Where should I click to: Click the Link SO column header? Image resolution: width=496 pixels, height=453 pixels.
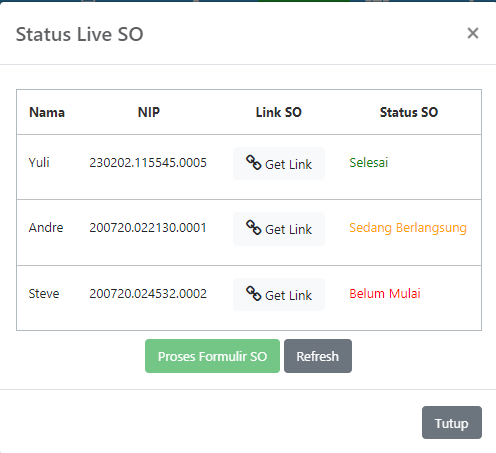(x=279, y=112)
